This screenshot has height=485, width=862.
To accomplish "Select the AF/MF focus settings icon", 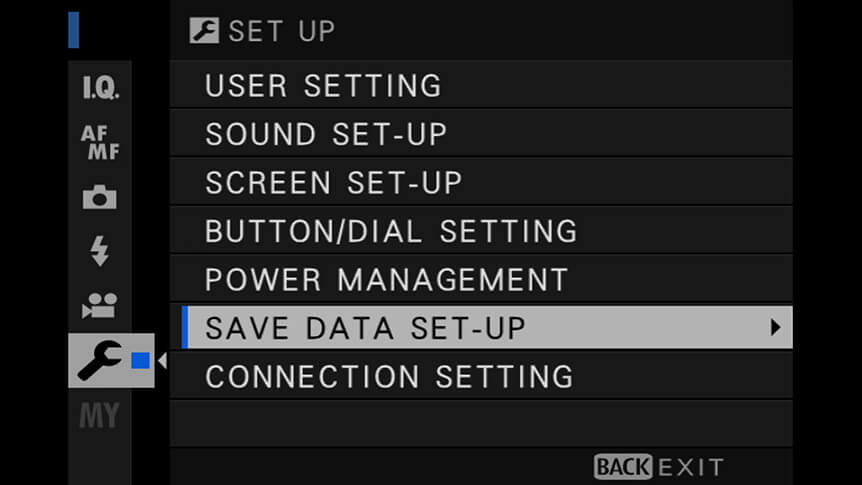I will (x=100, y=142).
